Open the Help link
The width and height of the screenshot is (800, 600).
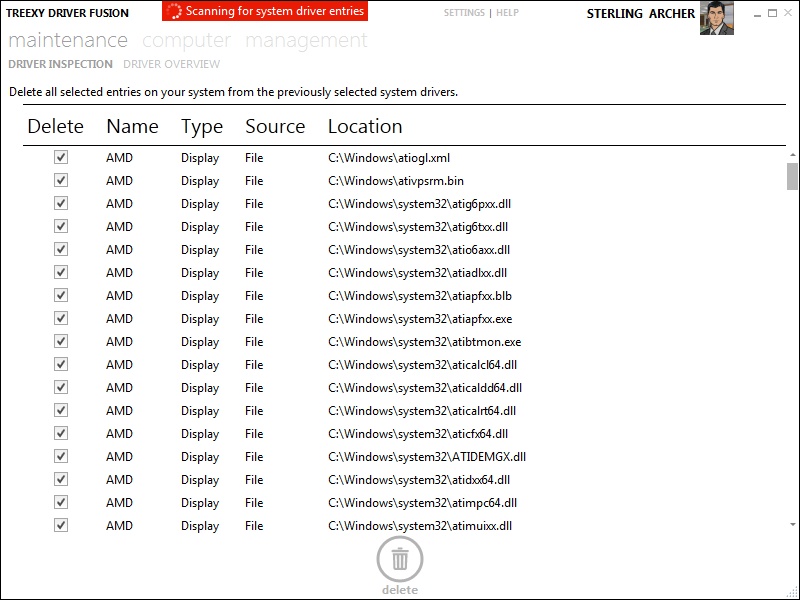click(507, 13)
